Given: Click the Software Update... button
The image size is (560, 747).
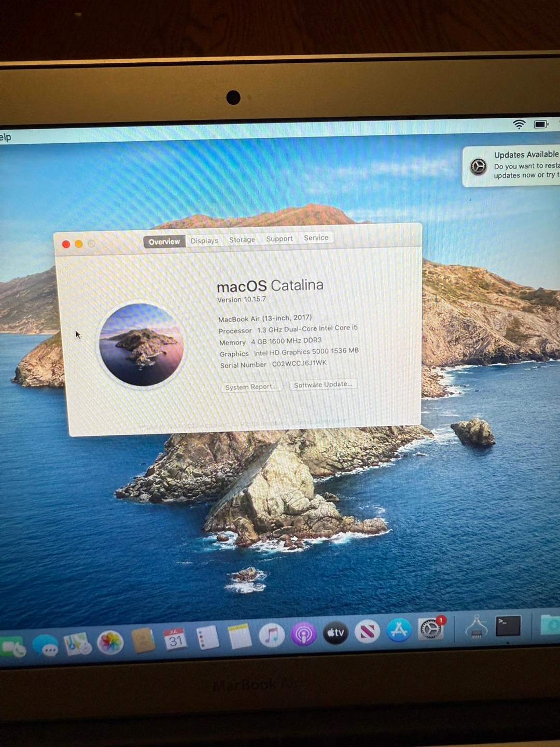Looking at the screenshot, I should pyautogui.click(x=323, y=384).
